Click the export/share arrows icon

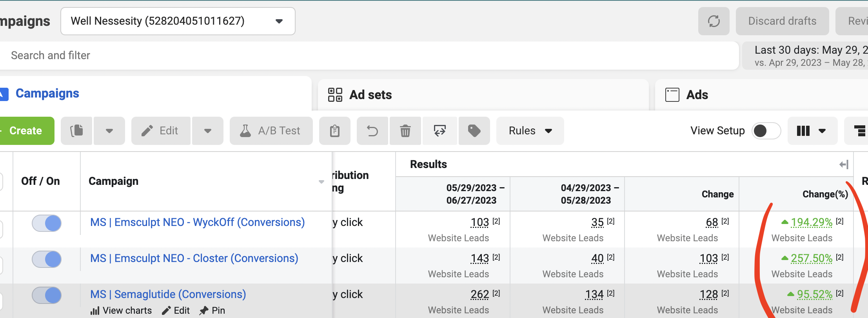click(x=439, y=131)
